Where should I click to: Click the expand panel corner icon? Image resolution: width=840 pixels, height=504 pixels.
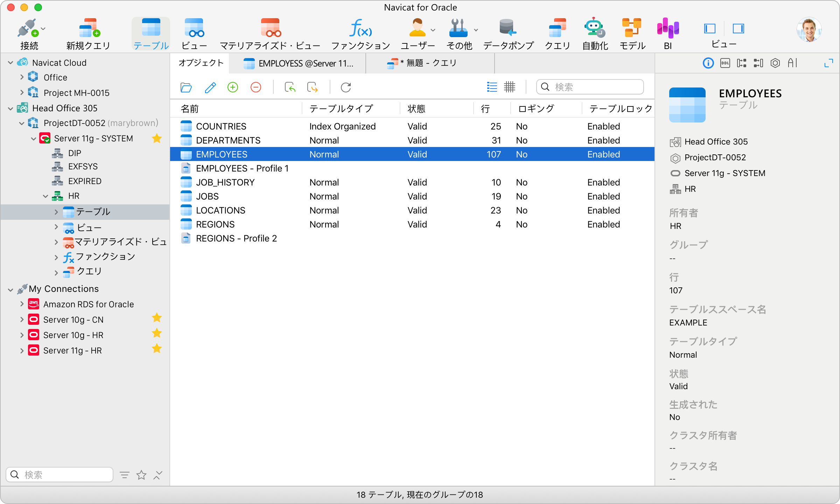point(828,63)
